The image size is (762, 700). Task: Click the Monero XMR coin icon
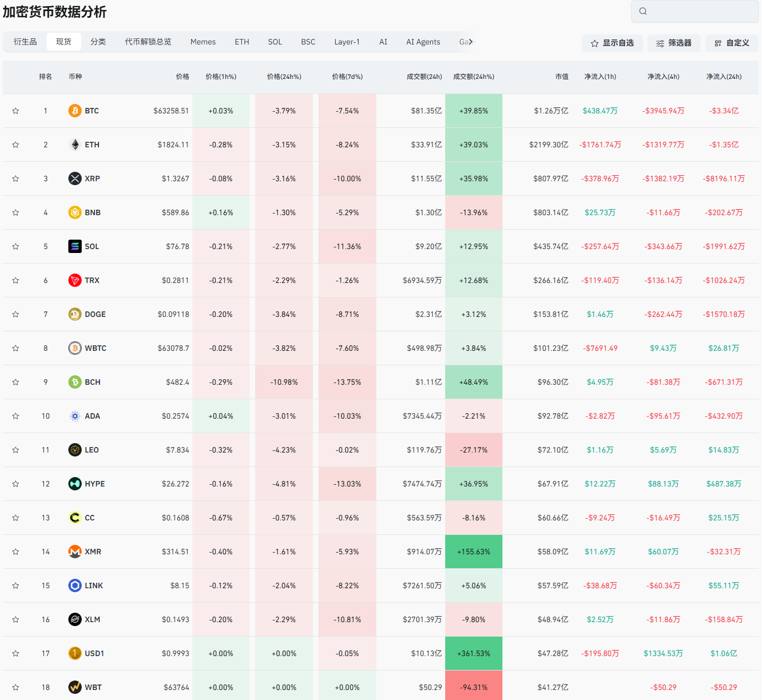(75, 552)
